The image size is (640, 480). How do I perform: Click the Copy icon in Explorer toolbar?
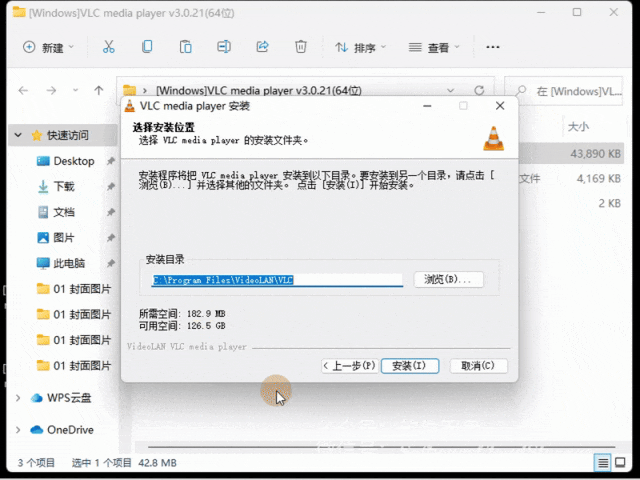tap(147, 47)
